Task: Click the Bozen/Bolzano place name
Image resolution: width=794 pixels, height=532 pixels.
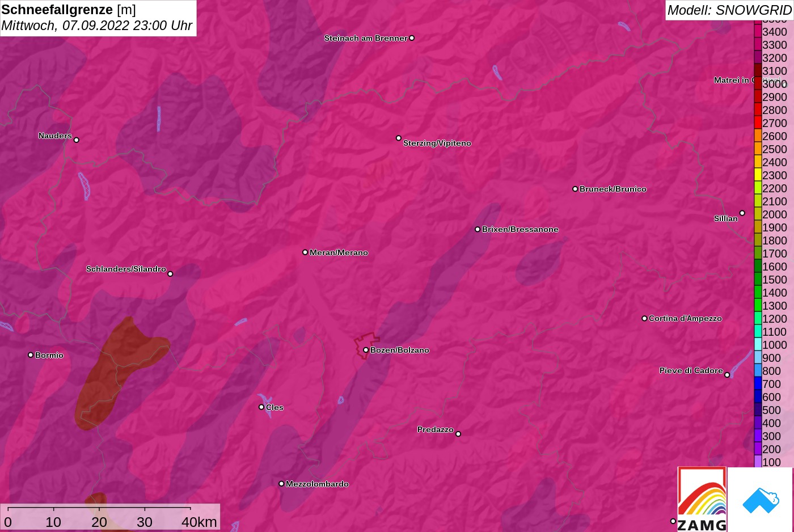Action: pos(400,350)
